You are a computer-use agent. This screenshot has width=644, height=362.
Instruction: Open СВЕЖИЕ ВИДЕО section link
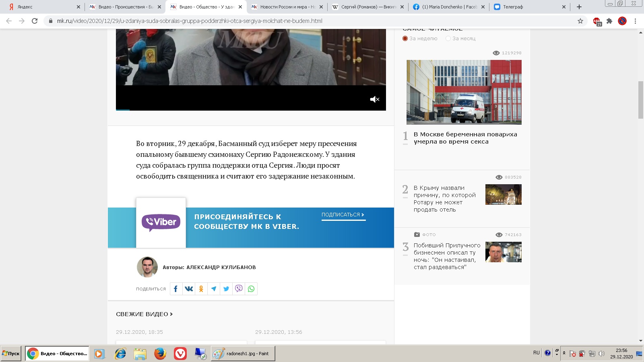click(144, 314)
